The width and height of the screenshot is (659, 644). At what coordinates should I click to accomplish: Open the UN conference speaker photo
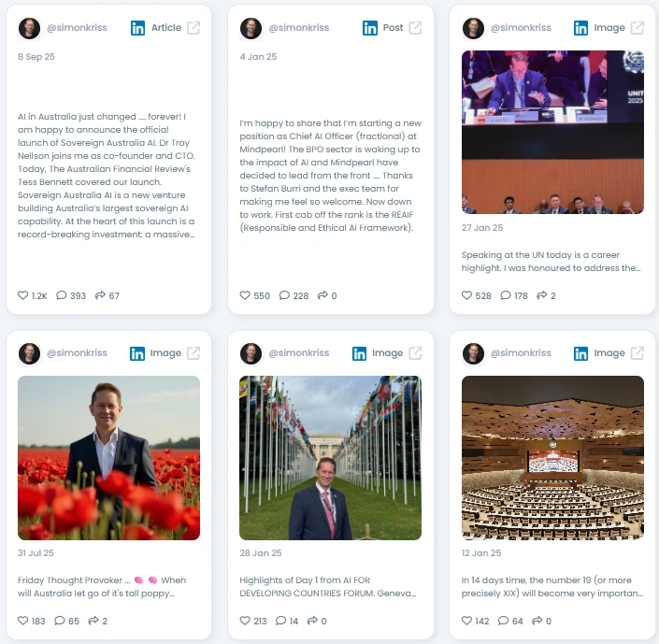pyautogui.click(x=552, y=133)
